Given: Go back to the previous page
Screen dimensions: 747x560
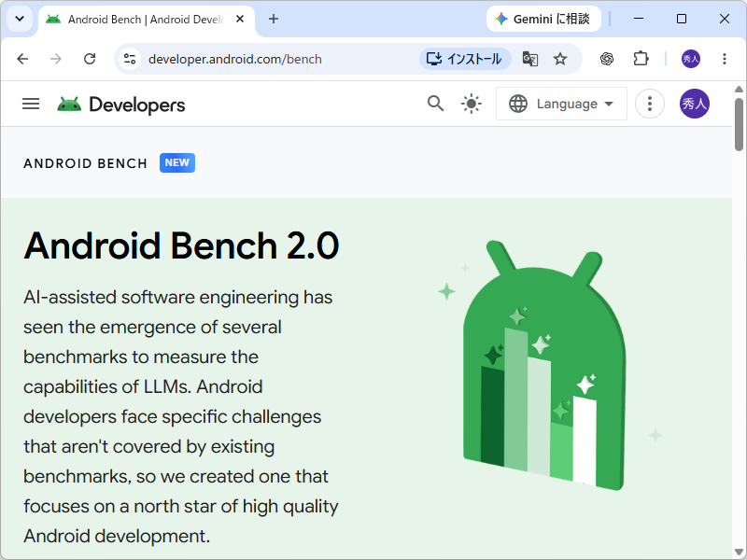Looking at the screenshot, I should pyautogui.click(x=22, y=59).
